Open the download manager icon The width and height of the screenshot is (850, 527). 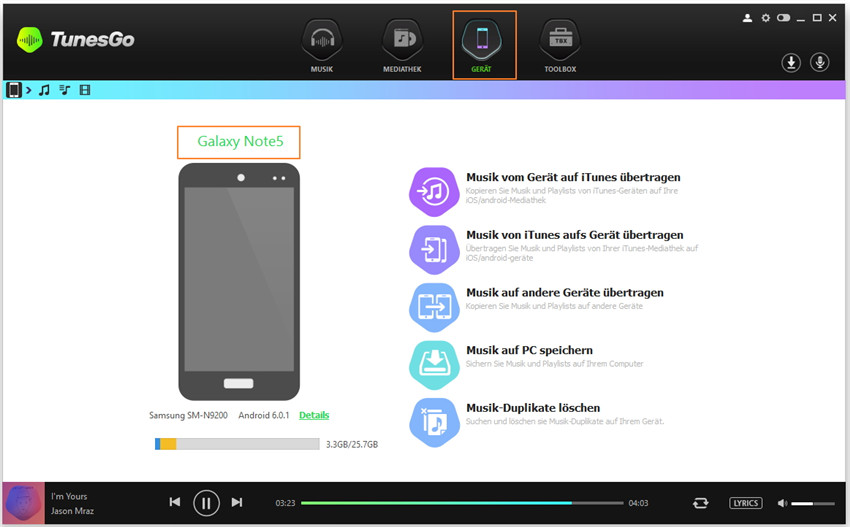(791, 63)
